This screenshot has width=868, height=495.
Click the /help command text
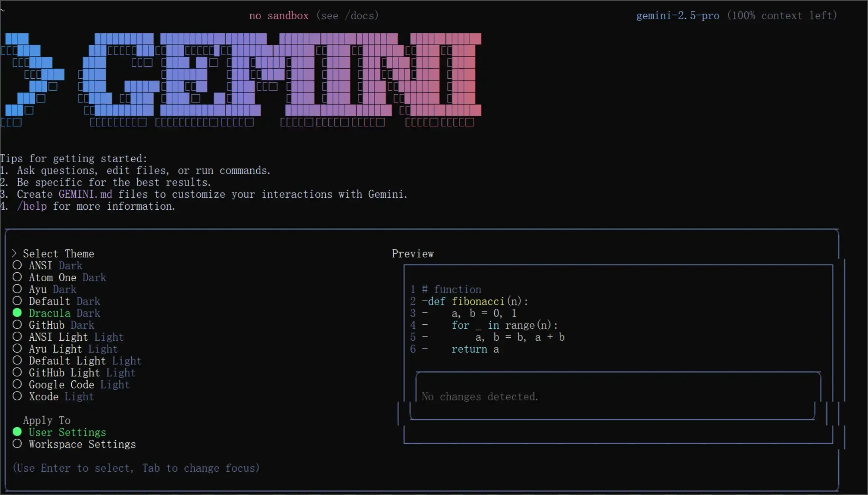(x=32, y=206)
